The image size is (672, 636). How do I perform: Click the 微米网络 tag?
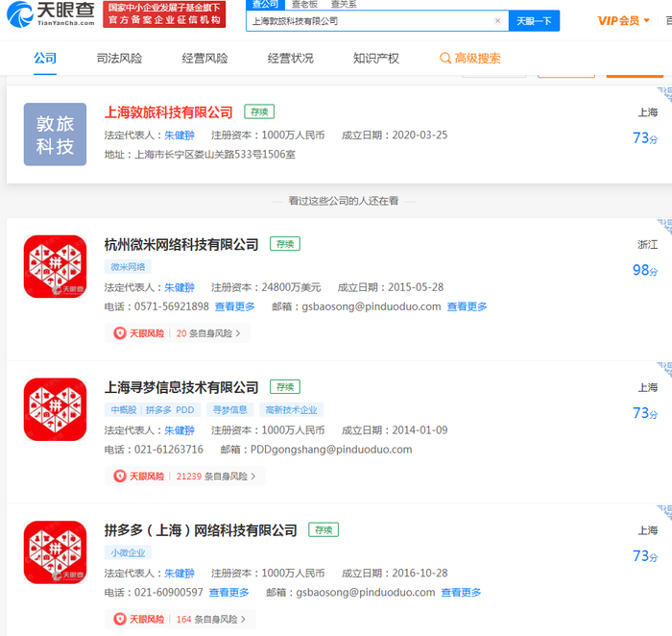128,267
